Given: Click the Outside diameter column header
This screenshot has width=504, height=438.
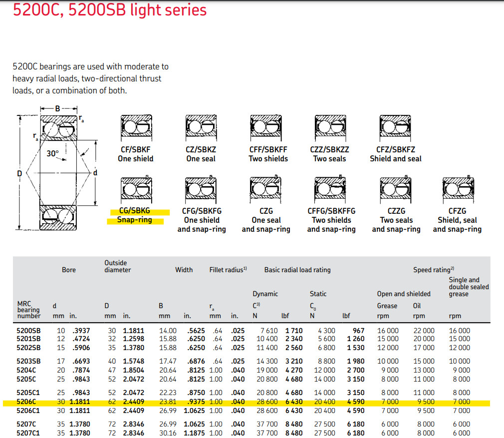Looking at the screenshot, I should [117, 266].
